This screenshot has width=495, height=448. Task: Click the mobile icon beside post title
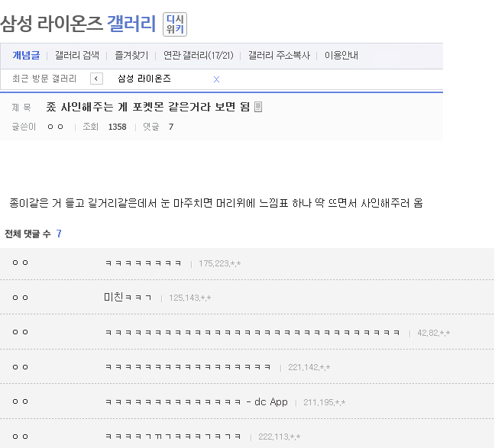click(x=258, y=107)
